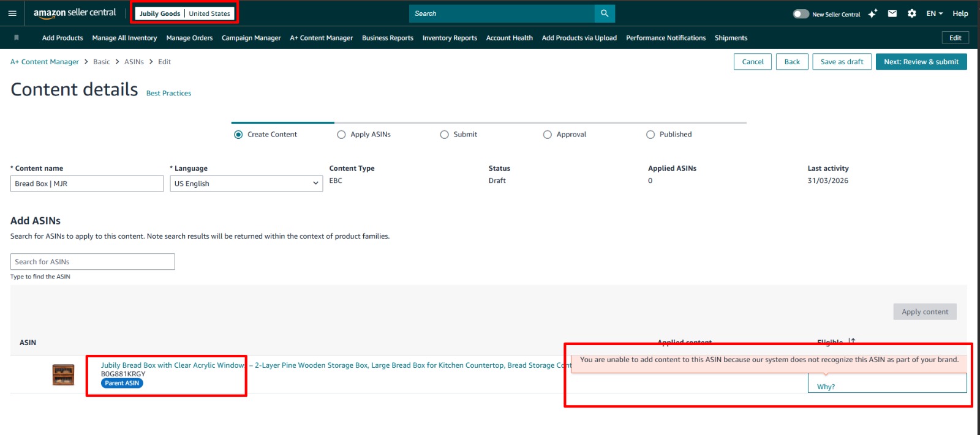Open the hamburger navigation menu
Image resolution: width=980 pixels, height=435 pixels.
pos(12,13)
